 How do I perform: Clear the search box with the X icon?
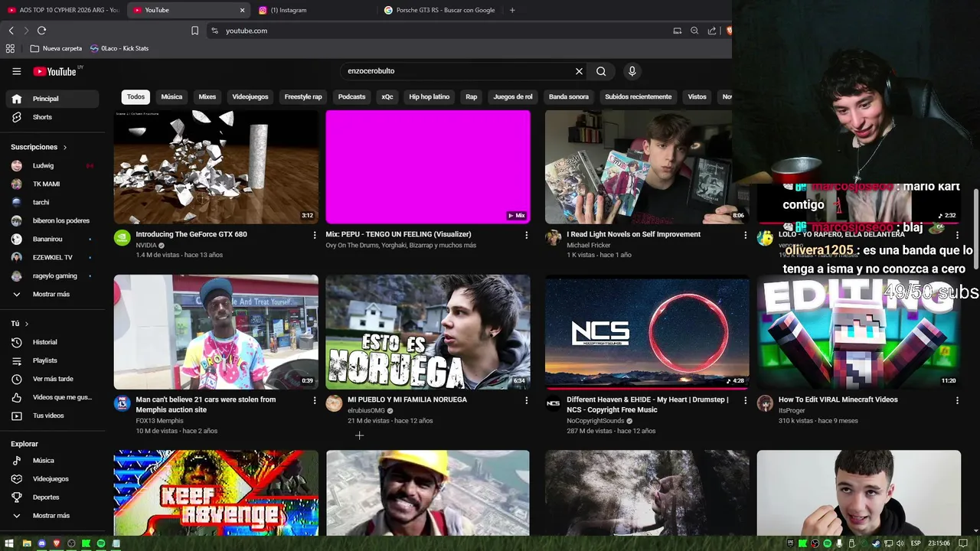pyautogui.click(x=579, y=71)
